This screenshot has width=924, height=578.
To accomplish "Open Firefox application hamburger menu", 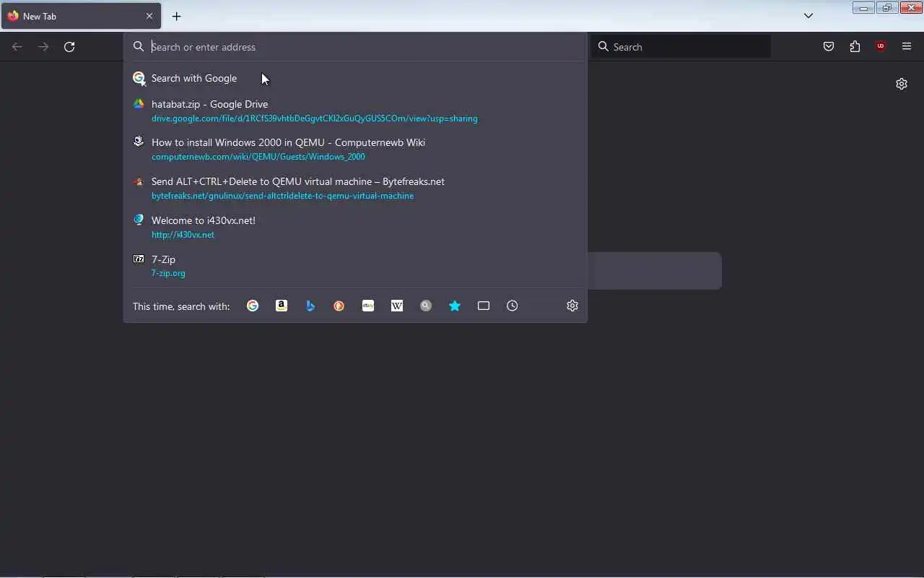I will click(907, 46).
